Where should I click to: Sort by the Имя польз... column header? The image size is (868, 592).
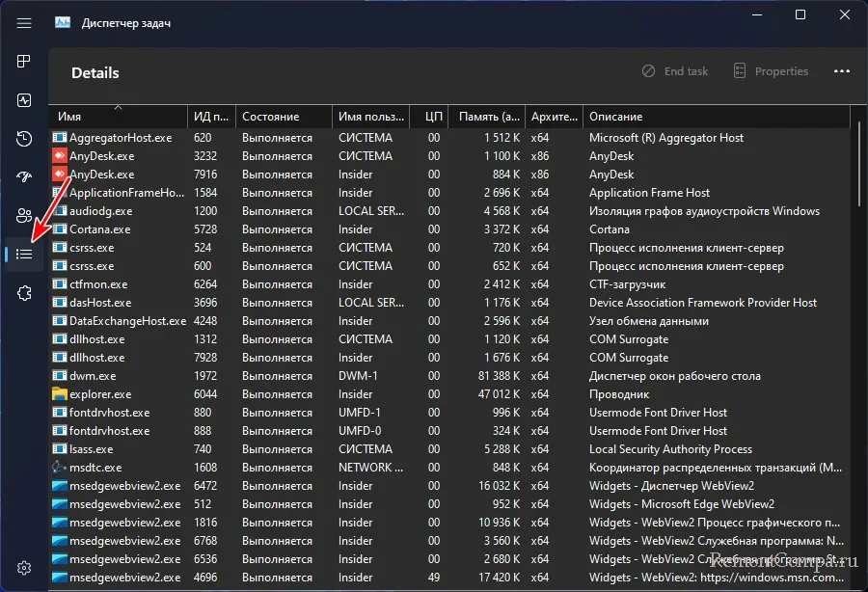tap(371, 117)
